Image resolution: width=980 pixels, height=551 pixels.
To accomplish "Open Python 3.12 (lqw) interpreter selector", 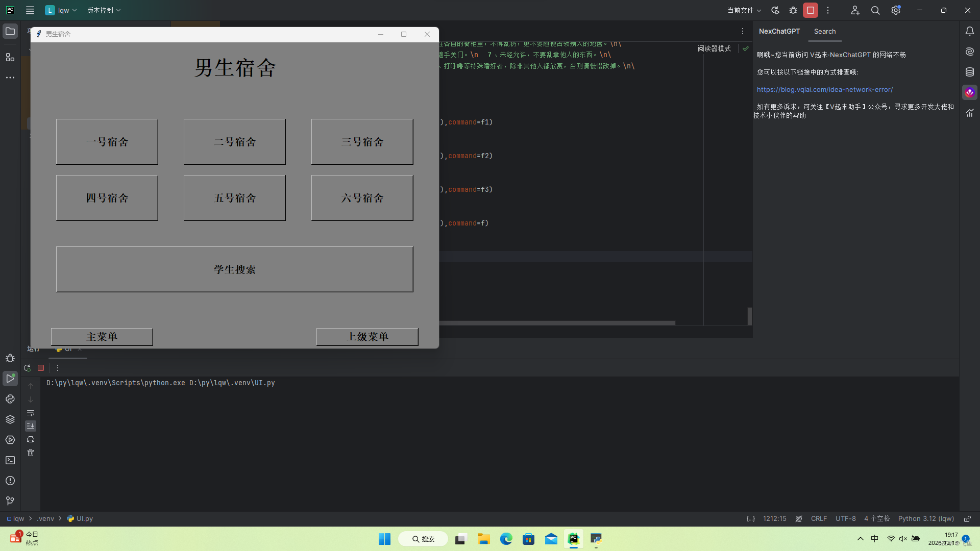I will 926,518.
